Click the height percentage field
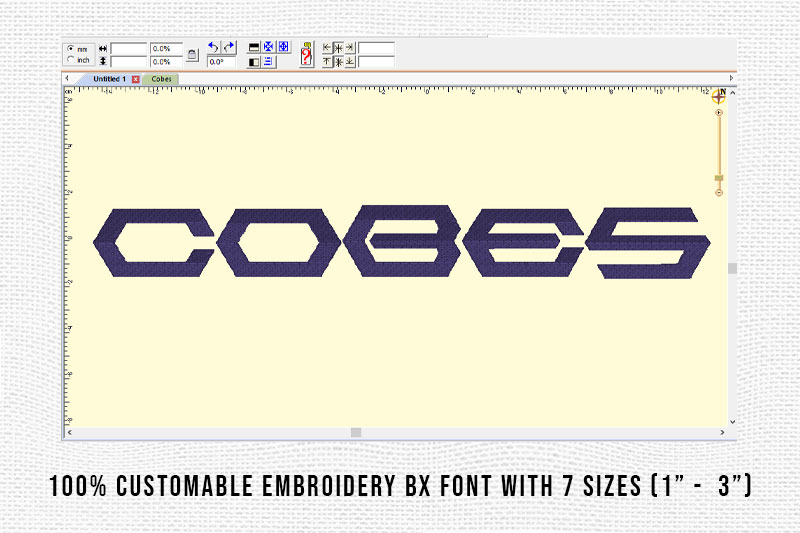The width and height of the screenshot is (800, 533). (166, 62)
